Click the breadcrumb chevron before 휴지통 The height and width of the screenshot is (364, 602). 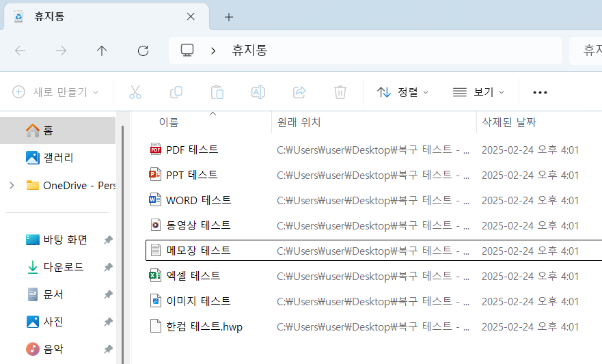click(213, 51)
